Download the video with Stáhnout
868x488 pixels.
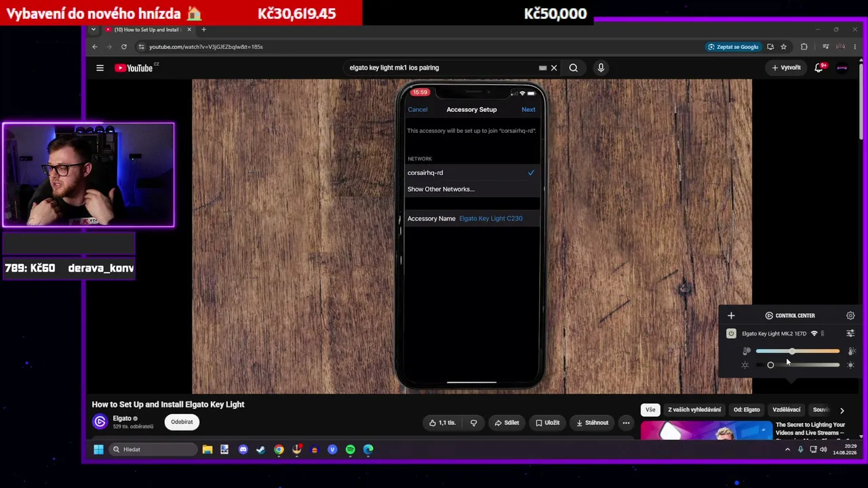click(592, 423)
